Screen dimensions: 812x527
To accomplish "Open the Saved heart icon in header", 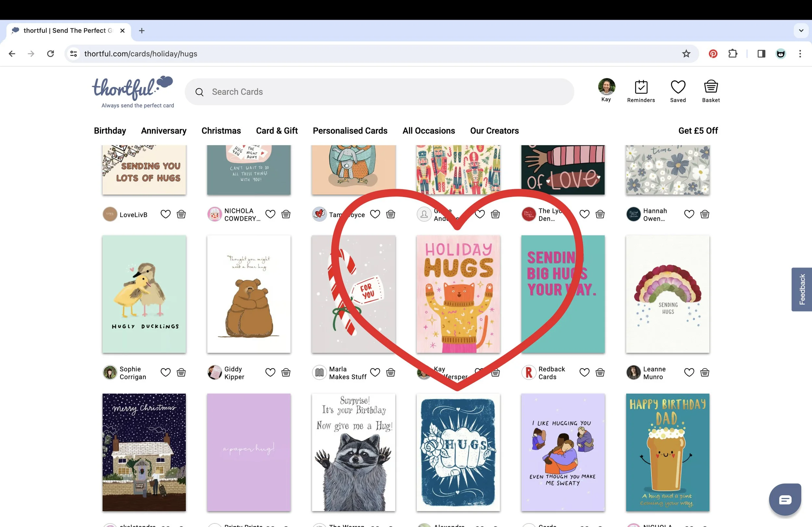I will pos(678,87).
